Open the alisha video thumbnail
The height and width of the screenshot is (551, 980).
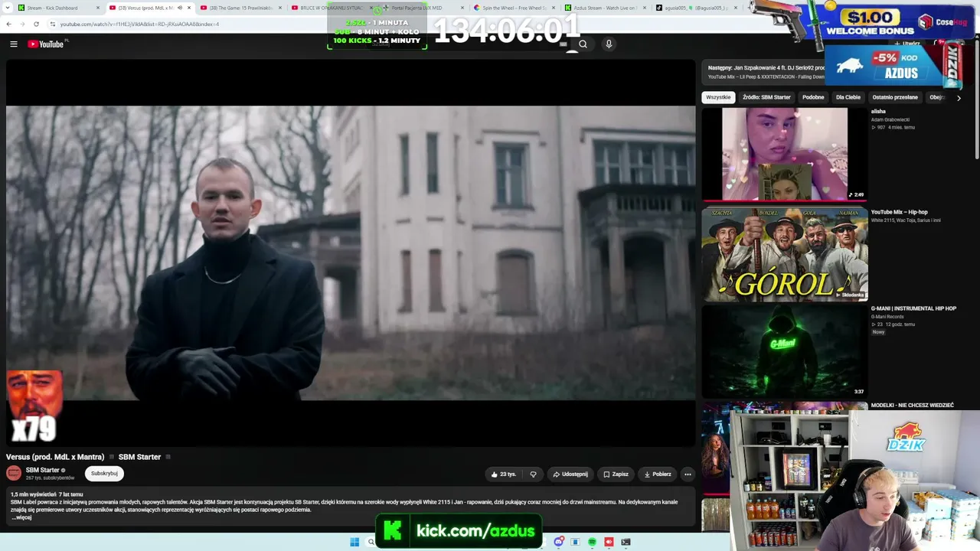point(785,154)
